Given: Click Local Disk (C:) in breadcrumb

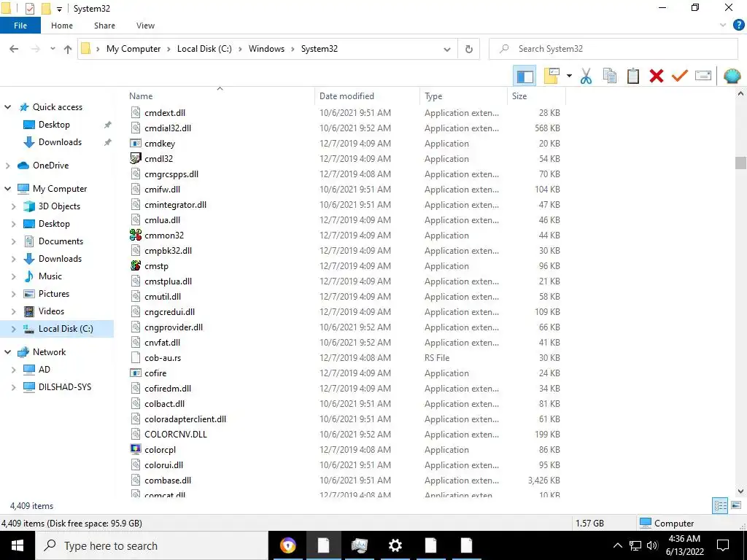Looking at the screenshot, I should [204, 49].
